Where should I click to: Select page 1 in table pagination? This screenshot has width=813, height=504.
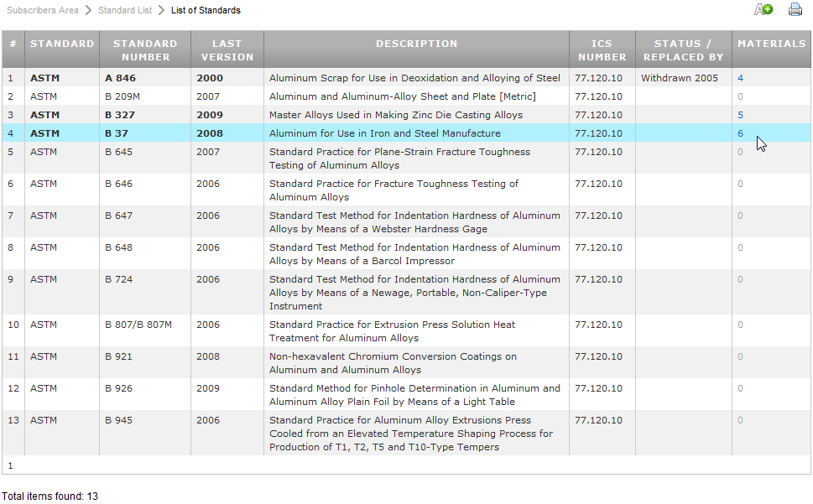(x=10, y=465)
